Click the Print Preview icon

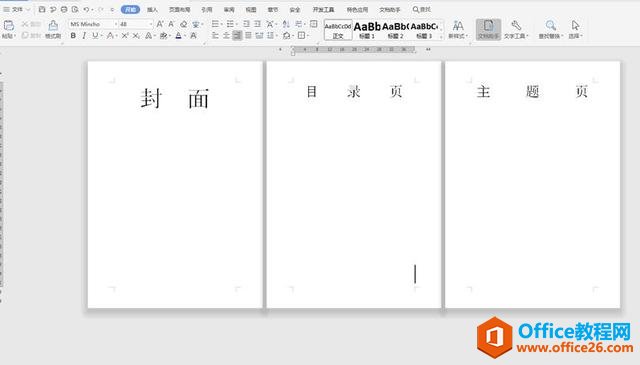[75, 9]
